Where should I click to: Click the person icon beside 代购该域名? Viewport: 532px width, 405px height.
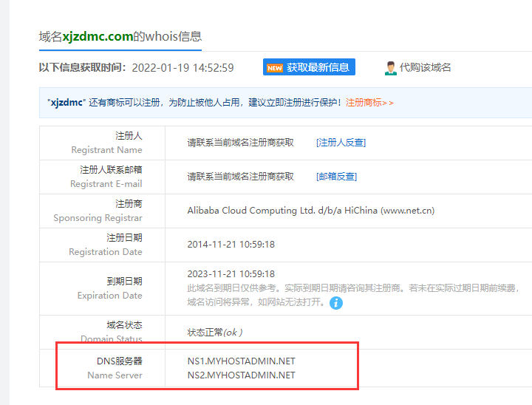[x=390, y=68]
